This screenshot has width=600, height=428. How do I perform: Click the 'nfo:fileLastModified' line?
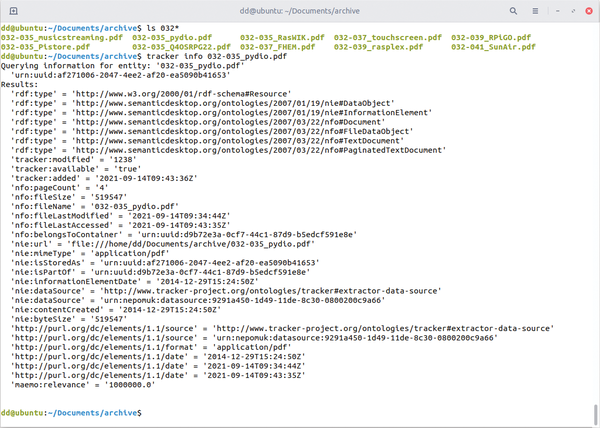point(120,216)
